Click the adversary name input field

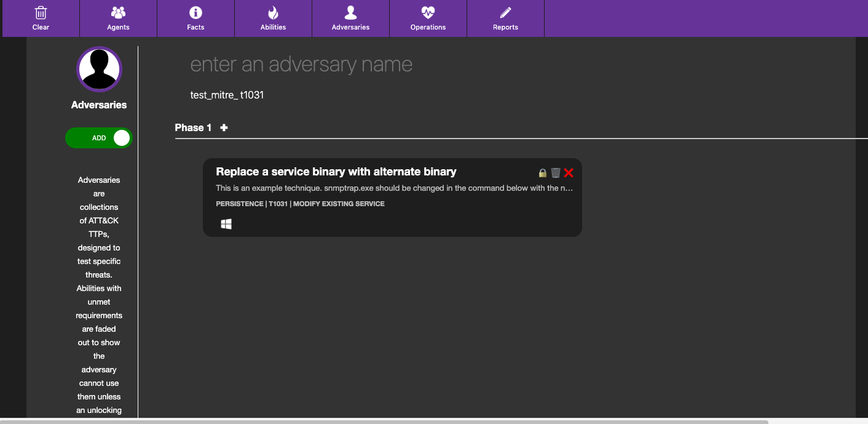(301, 65)
